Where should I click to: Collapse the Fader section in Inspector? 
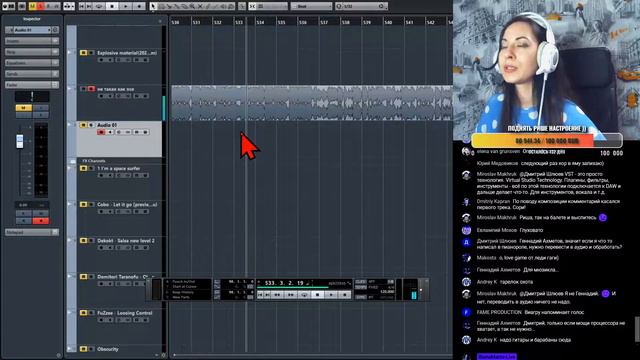pos(32,85)
